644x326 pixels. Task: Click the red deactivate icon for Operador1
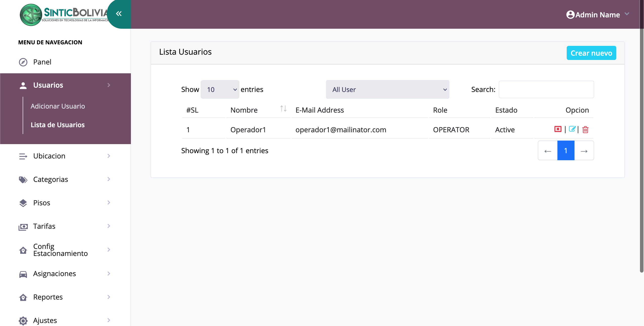558,129
